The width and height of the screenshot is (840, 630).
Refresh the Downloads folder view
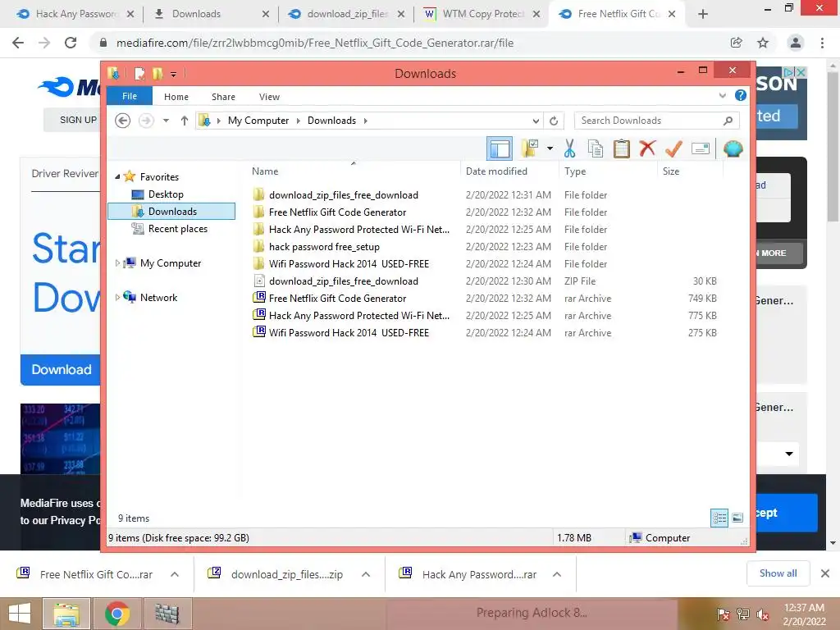tap(554, 121)
